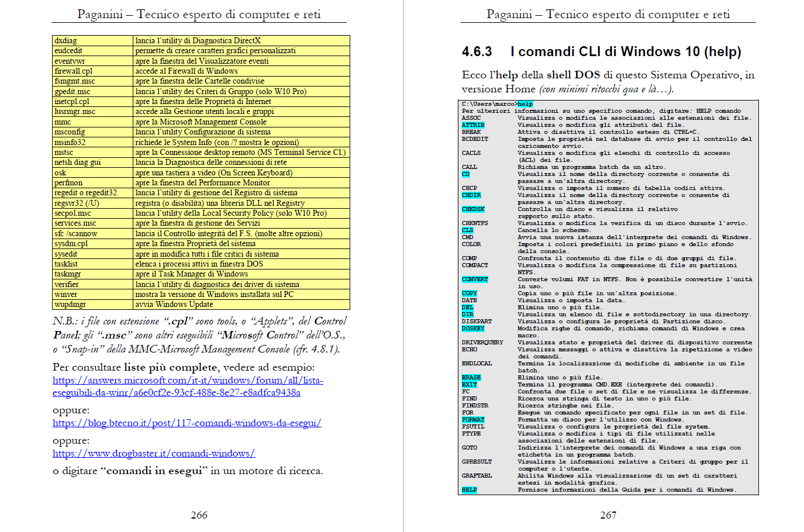Click the 'sysedit' table cell
This screenshot has height=532, width=804.
pos(93,254)
